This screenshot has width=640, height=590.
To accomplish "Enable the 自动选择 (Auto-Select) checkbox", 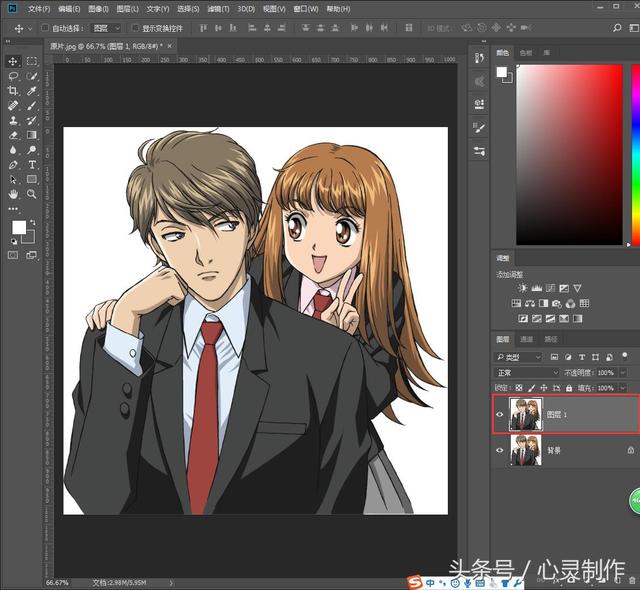I will click(x=45, y=28).
